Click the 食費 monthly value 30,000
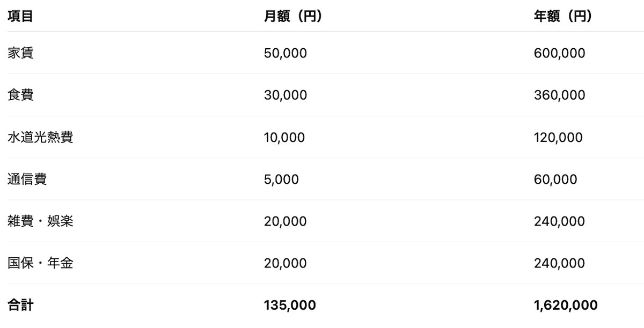This screenshot has height=328, width=644. click(x=286, y=95)
